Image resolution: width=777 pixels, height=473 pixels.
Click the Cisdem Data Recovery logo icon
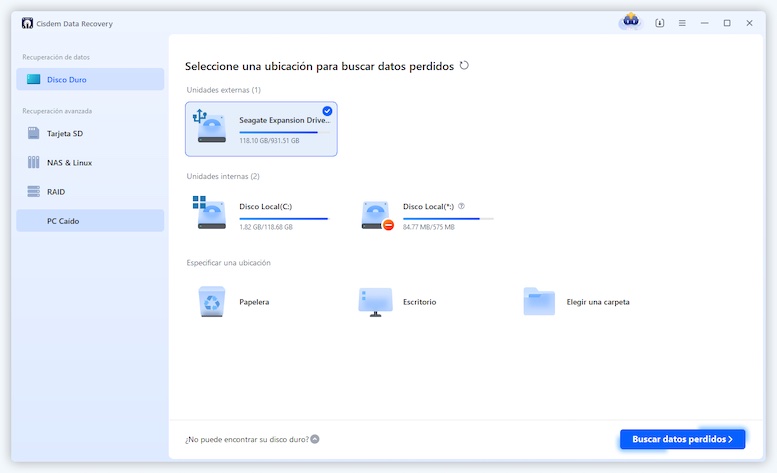[27, 23]
